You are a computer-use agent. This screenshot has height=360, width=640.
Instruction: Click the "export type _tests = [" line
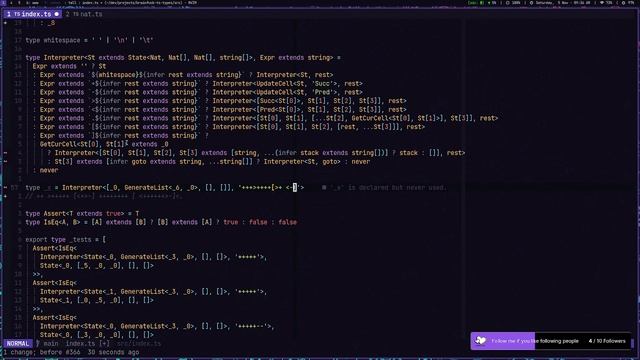tap(65, 240)
